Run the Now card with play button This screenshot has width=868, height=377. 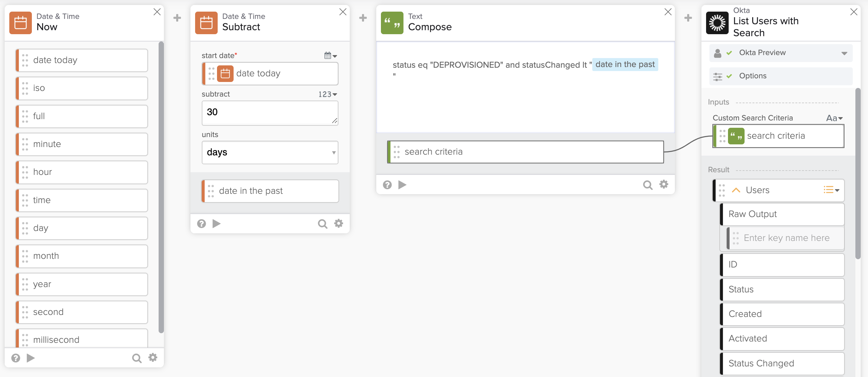(31, 357)
